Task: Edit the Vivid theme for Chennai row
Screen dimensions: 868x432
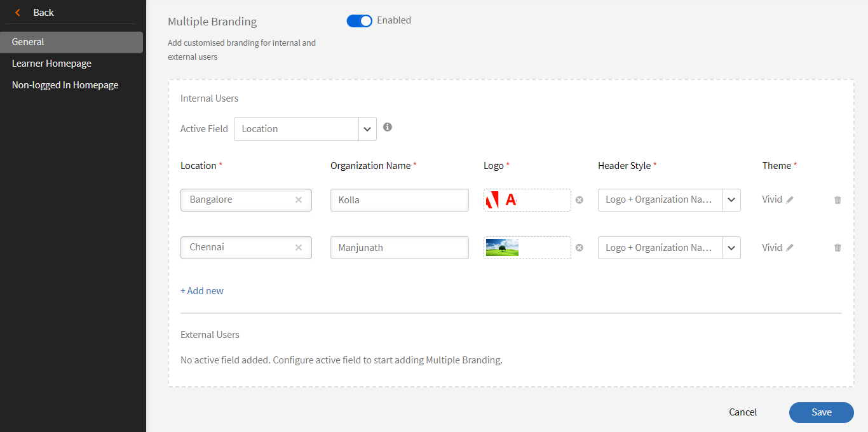Action: (x=790, y=248)
